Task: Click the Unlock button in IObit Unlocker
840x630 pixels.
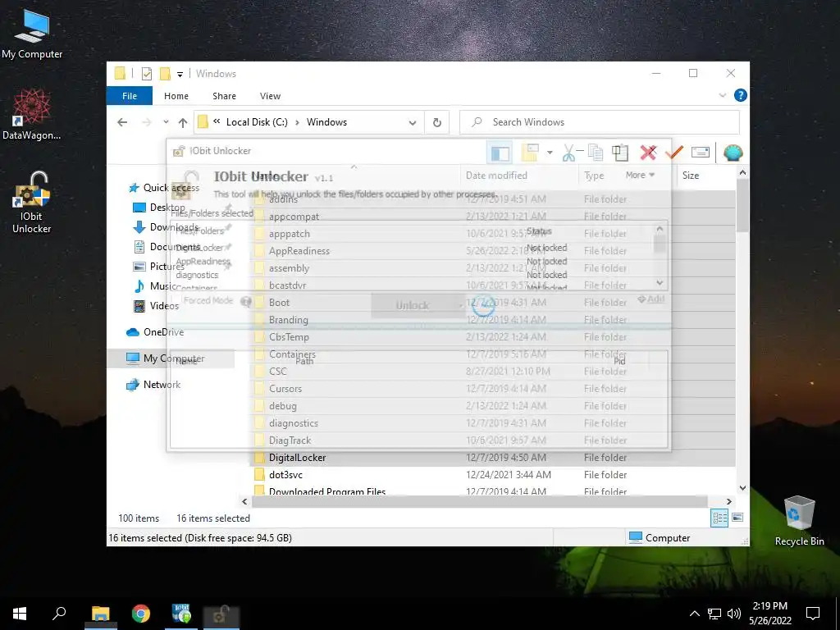Action: click(x=413, y=305)
